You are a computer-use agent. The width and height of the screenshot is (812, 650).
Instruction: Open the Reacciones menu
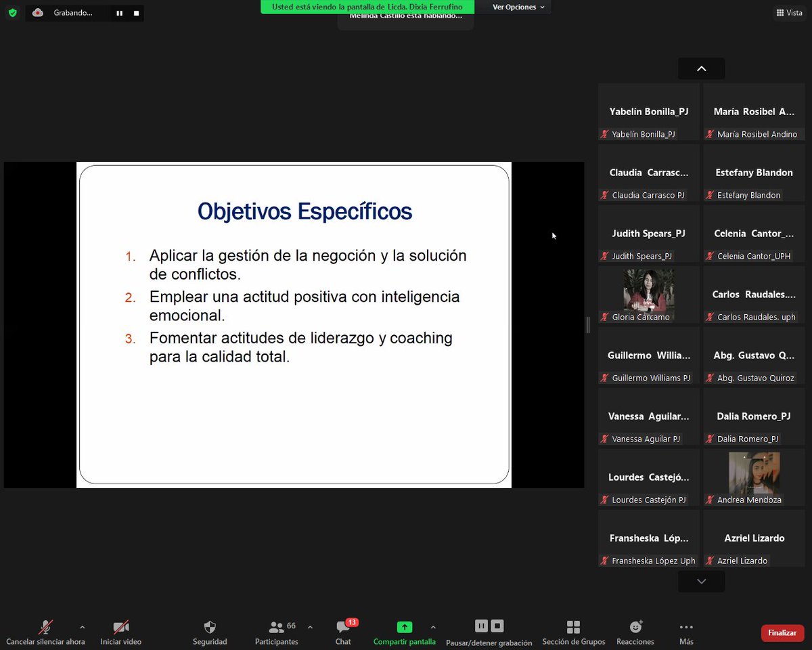(635, 632)
